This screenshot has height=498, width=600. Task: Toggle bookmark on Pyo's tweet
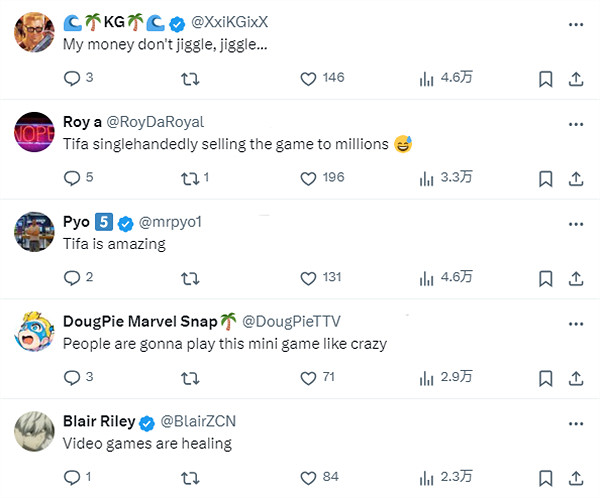[x=545, y=278]
